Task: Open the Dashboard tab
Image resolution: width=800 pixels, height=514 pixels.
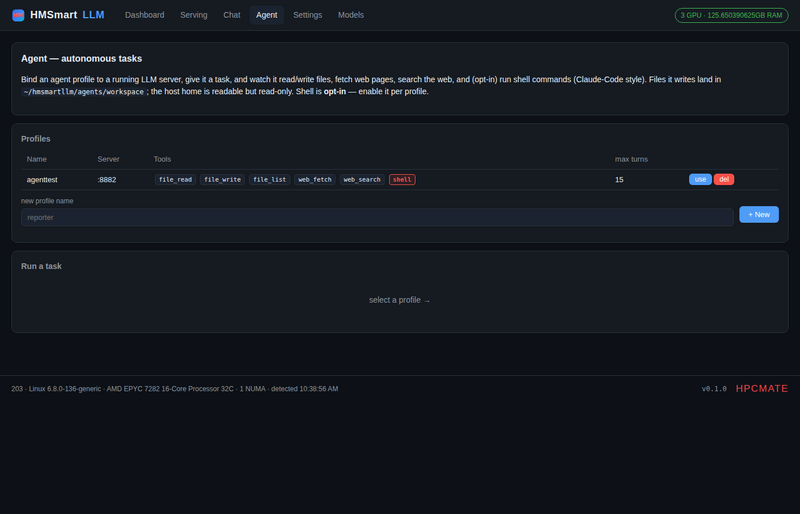Action: (x=144, y=15)
